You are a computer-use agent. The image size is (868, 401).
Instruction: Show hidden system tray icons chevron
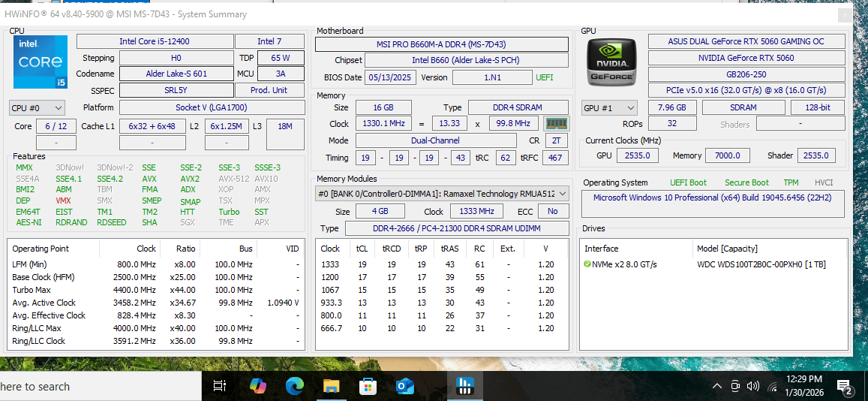coord(717,386)
